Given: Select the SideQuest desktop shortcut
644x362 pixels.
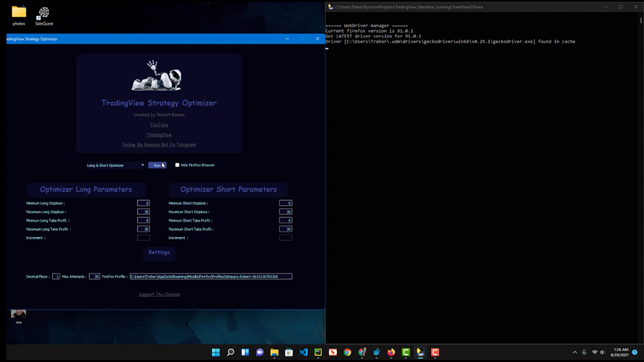Looking at the screenshot, I should point(44,16).
